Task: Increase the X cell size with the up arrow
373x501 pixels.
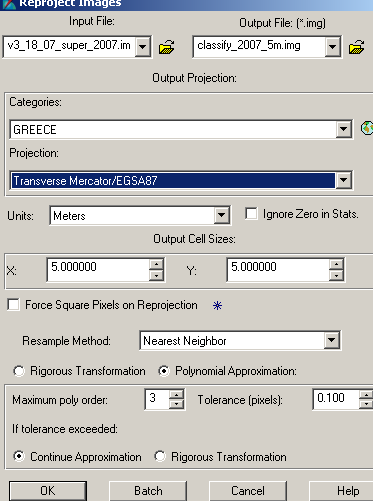Action: click(156, 264)
